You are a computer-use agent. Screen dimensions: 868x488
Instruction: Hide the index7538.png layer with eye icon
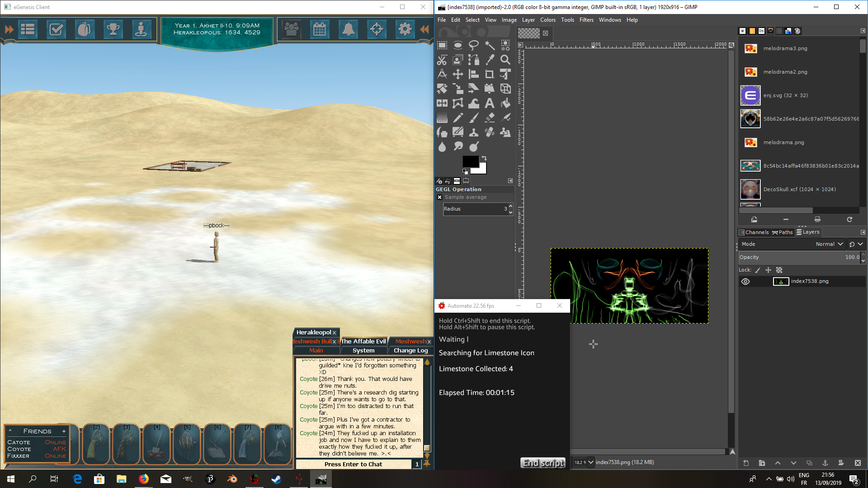pos(745,282)
